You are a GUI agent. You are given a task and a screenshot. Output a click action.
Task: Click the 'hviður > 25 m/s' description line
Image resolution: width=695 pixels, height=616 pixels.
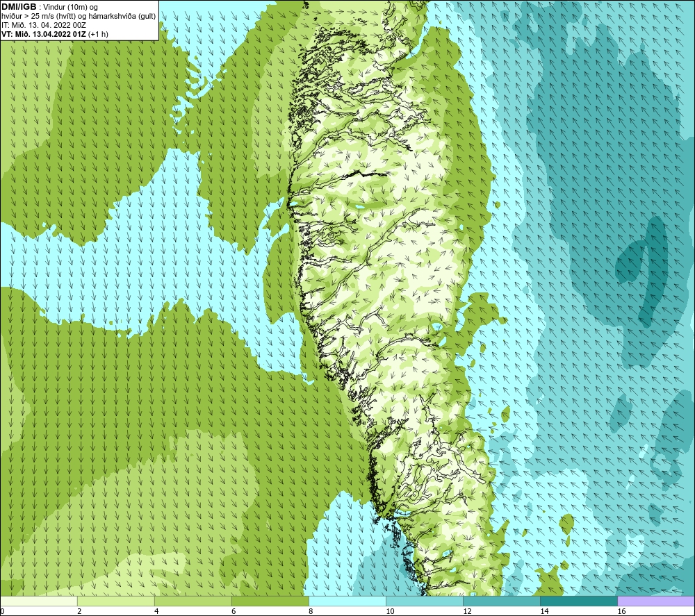click(79, 17)
